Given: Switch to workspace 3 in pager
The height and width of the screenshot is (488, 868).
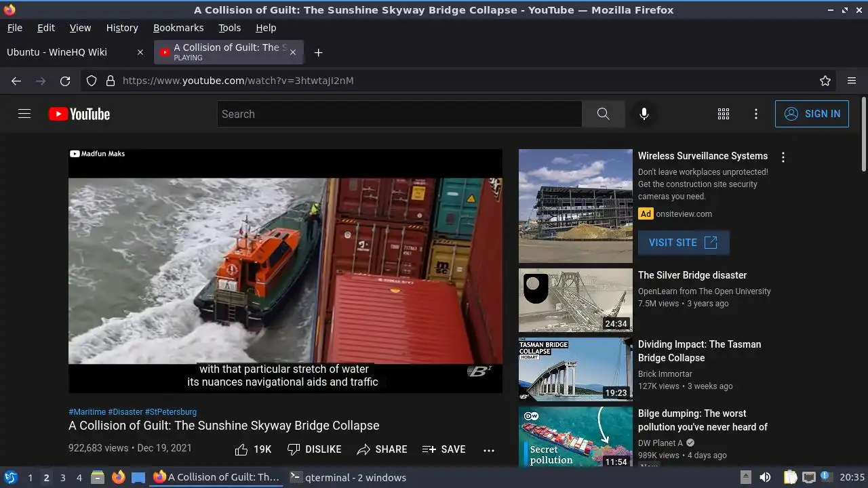Looking at the screenshot, I should click(62, 478).
